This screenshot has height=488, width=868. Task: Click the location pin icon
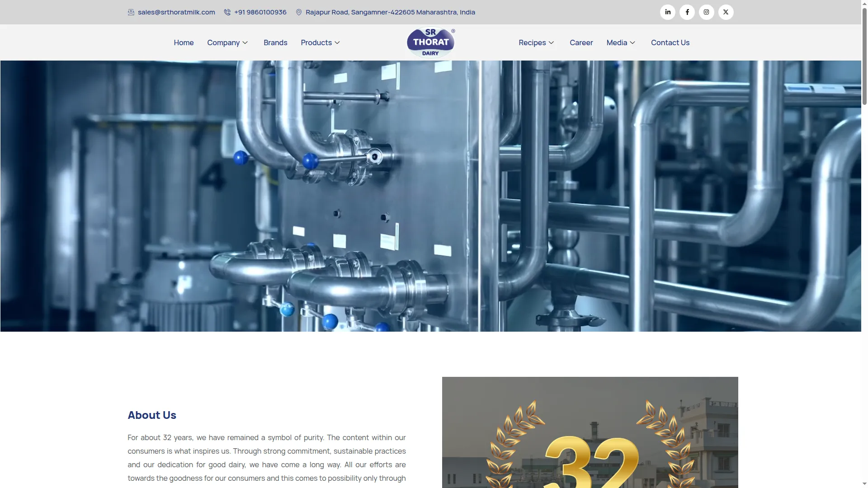299,12
